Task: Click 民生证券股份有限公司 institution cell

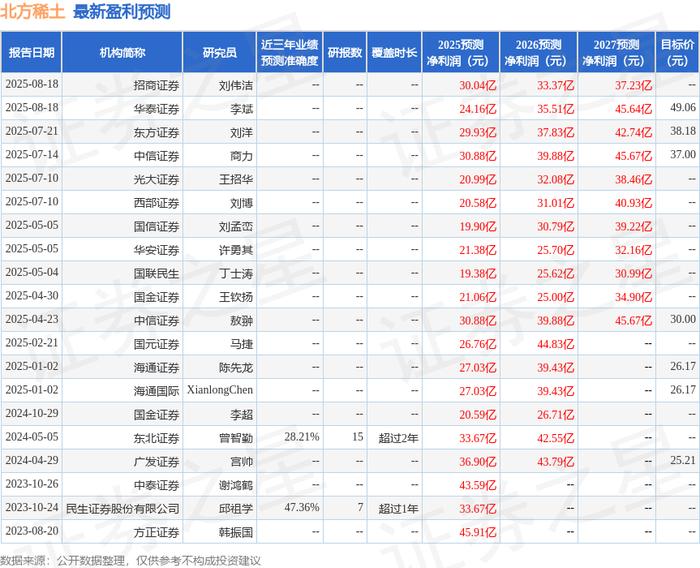Action: click(123, 509)
